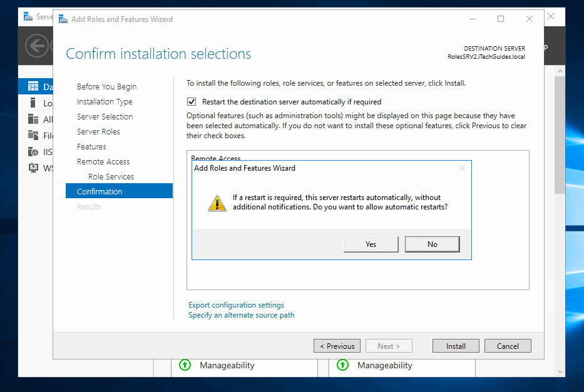The width and height of the screenshot is (584, 392).
Task: Click the left Manageability green arrow icon
Action: [185, 364]
